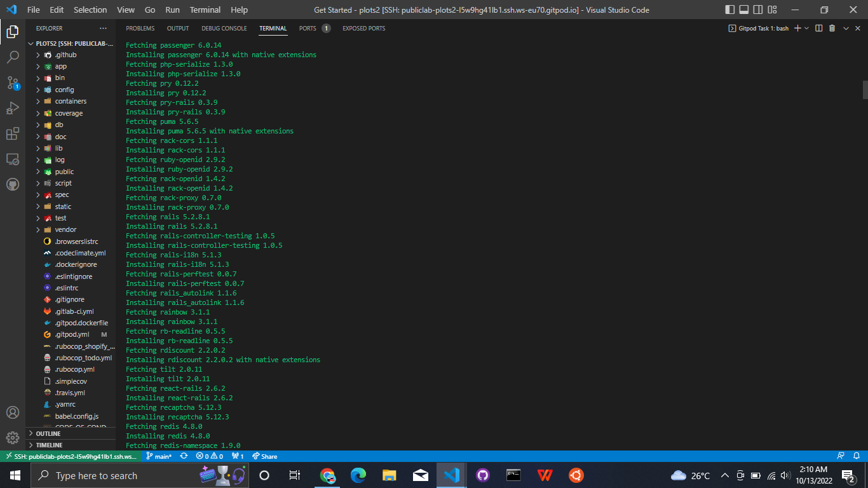Image resolution: width=868 pixels, height=488 pixels.
Task: Click the SSH remote host indicator
Action: [x=70, y=456]
